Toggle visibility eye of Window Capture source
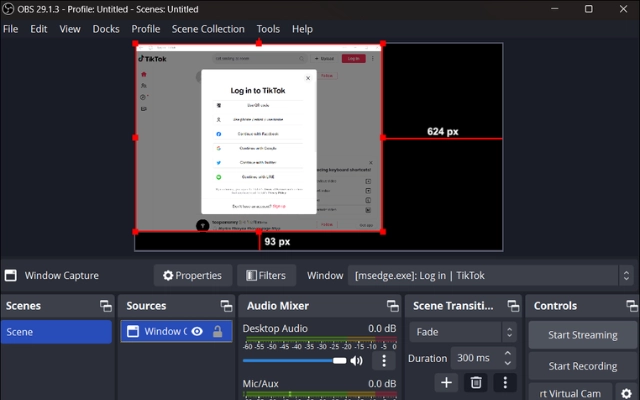Viewport: 640px width, 400px height. point(197,331)
